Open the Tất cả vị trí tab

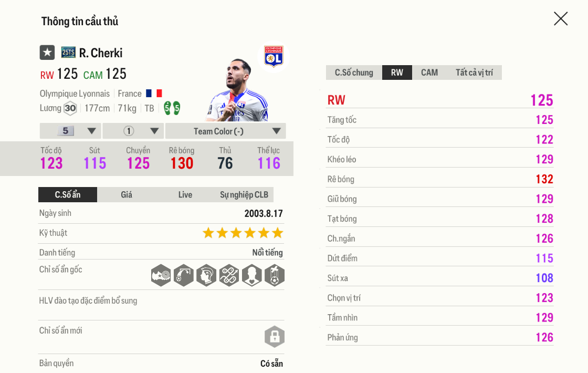coord(474,72)
